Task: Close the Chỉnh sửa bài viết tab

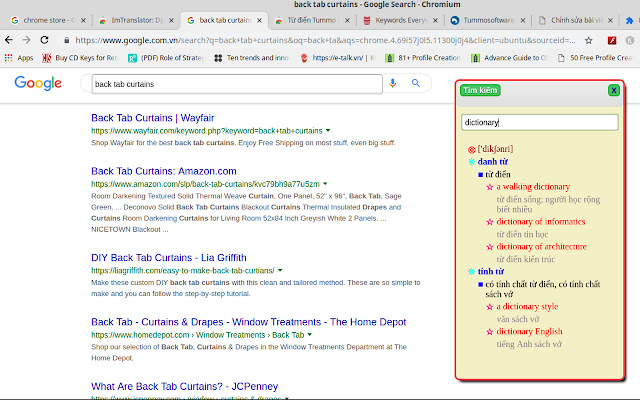Action: (x=610, y=20)
